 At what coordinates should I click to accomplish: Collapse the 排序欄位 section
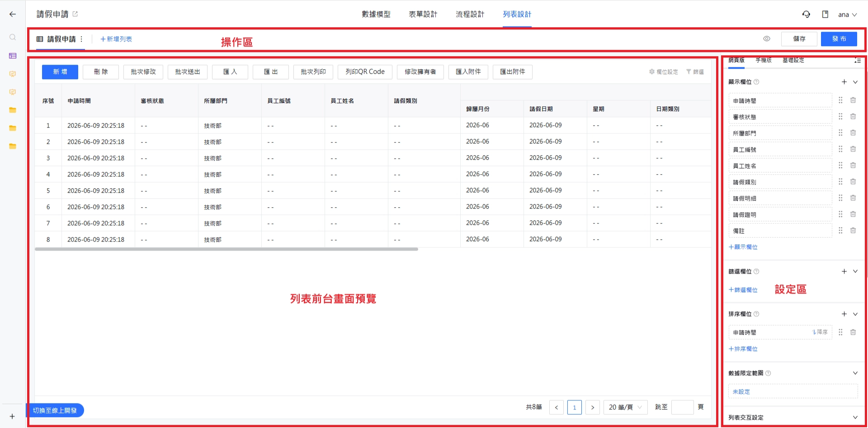pos(855,314)
